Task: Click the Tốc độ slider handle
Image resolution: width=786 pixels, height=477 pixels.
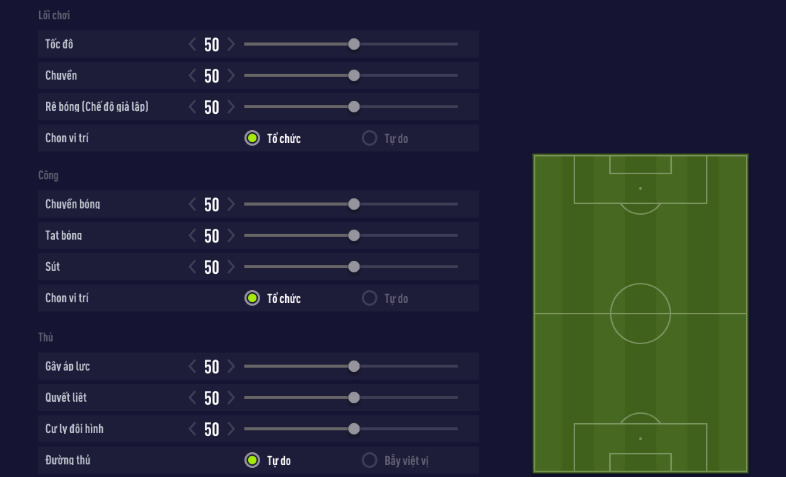Action: [354, 44]
